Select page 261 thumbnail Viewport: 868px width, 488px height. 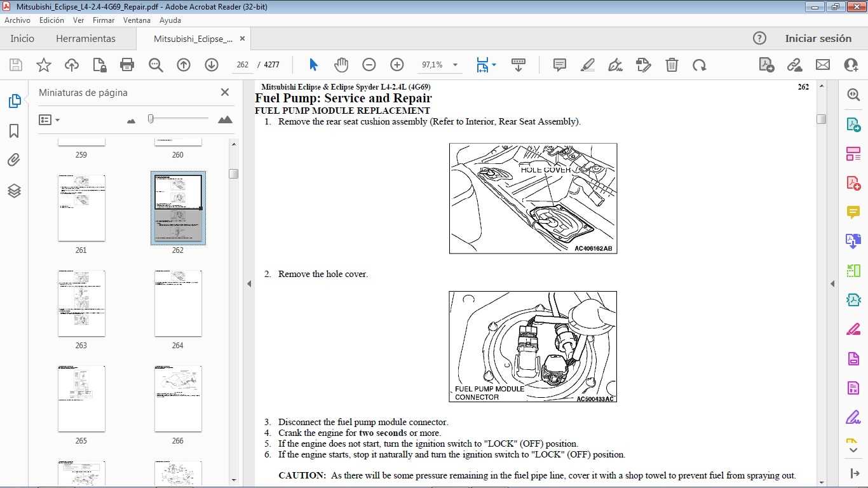point(81,208)
